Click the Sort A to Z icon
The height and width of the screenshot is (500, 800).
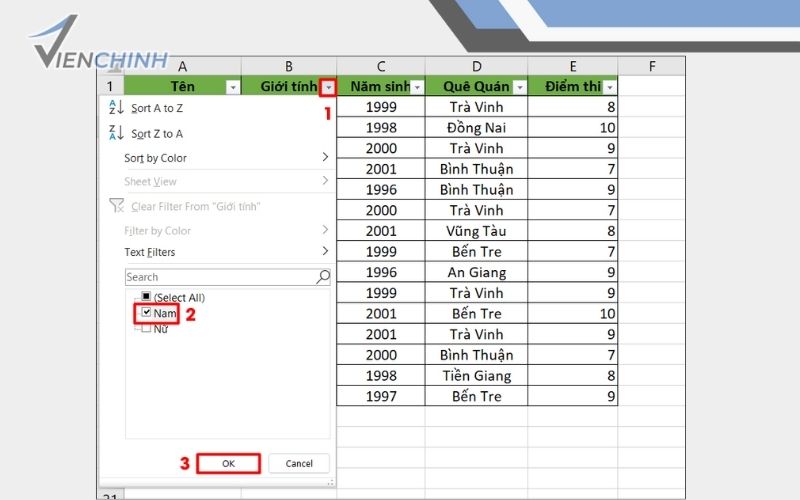coord(116,108)
